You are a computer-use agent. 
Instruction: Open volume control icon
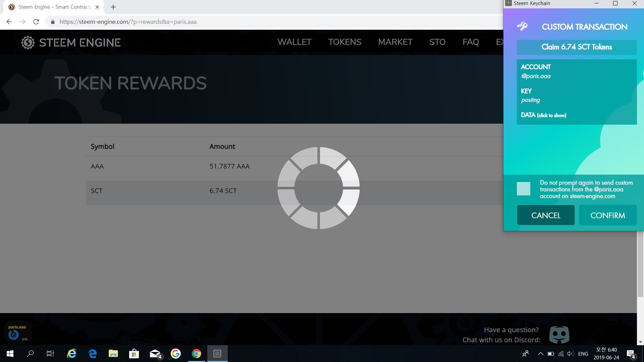[x=571, y=354]
